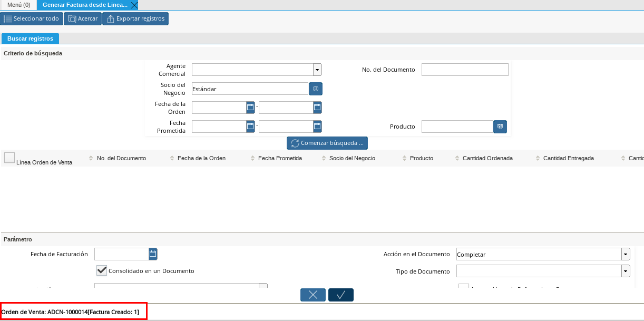Expand Agente Comercial dropdown
The width and height of the screenshot is (644, 321).
(x=317, y=70)
